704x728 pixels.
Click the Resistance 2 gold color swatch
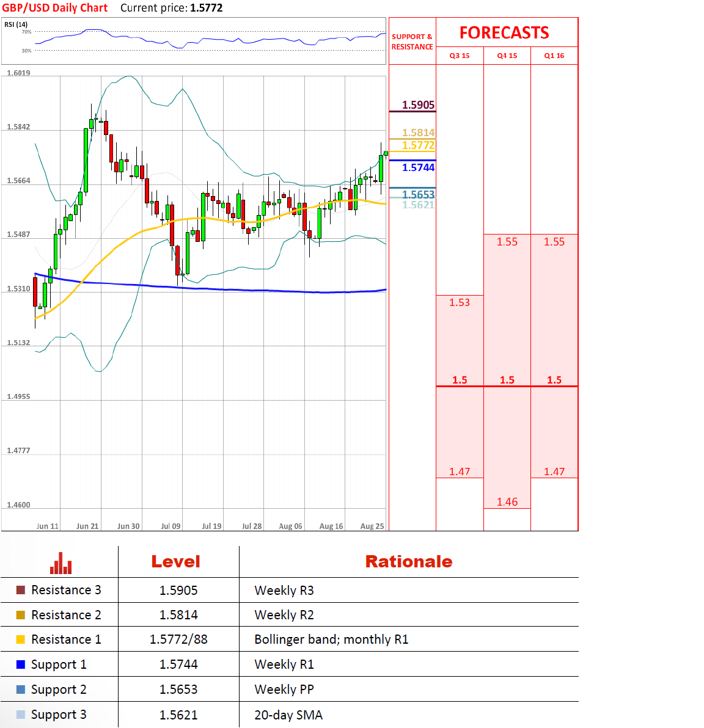[x=20, y=615]
